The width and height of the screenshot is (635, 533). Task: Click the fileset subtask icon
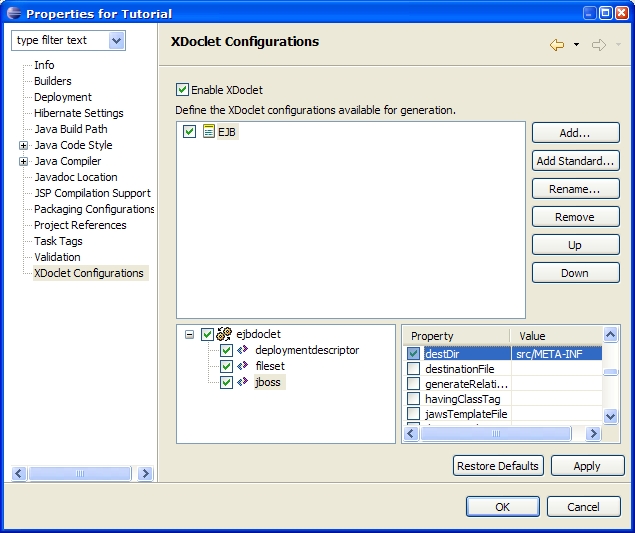[x=243, y=367]
